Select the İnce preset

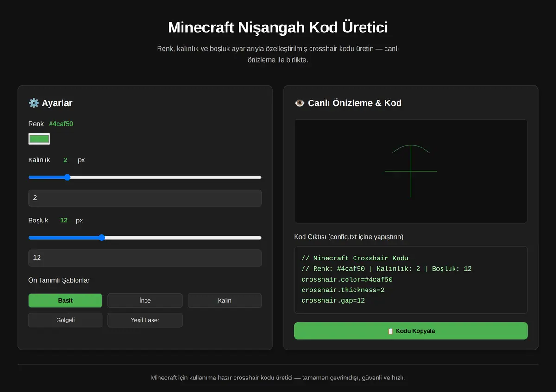(x=145, y=300)
